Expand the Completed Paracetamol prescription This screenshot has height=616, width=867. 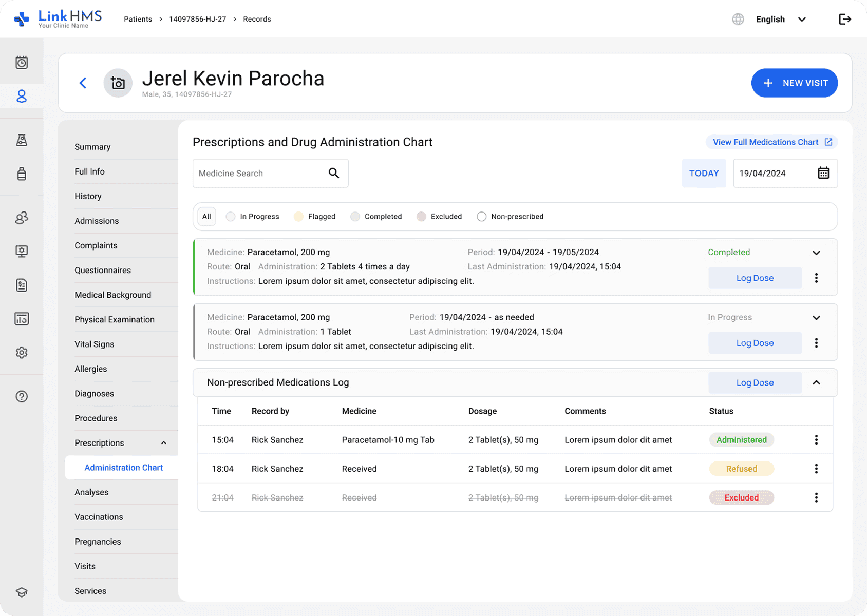pyautogui.click(x=816, y=253)
